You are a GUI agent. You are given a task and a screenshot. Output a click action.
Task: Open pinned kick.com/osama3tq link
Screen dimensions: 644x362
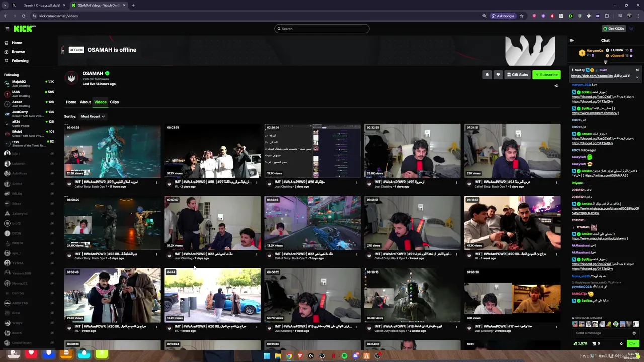click(x=592, y=76)
